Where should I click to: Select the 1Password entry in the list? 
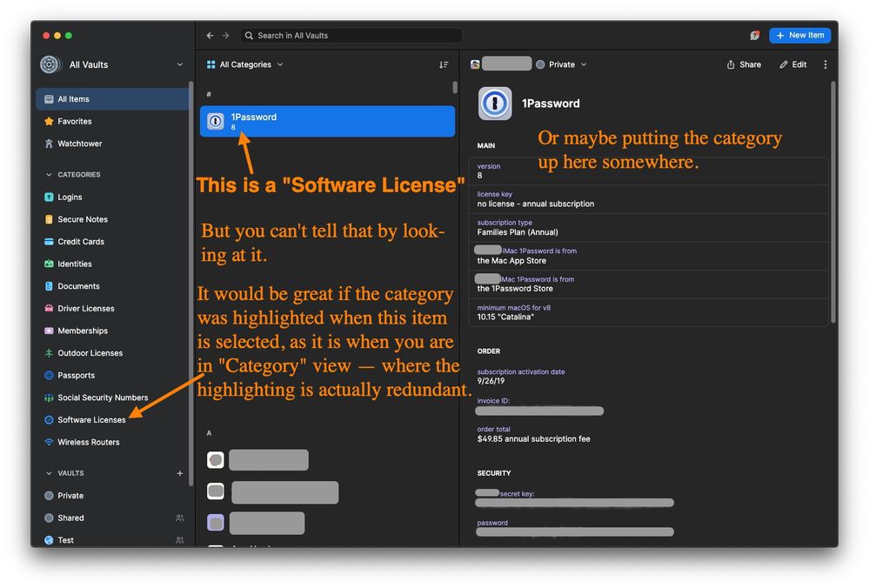[x=327, y=122]
